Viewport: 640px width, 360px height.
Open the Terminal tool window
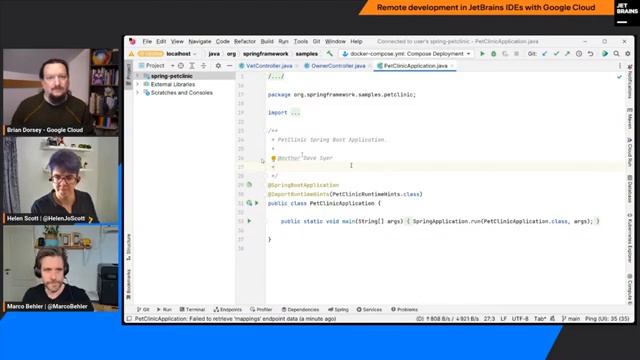(192, 310)
